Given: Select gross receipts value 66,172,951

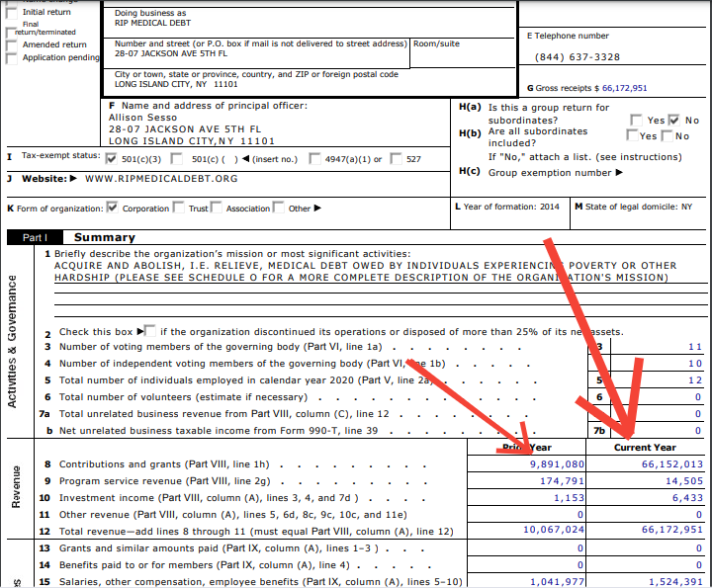Looking at the screenshot, I should tap(624, 88).
